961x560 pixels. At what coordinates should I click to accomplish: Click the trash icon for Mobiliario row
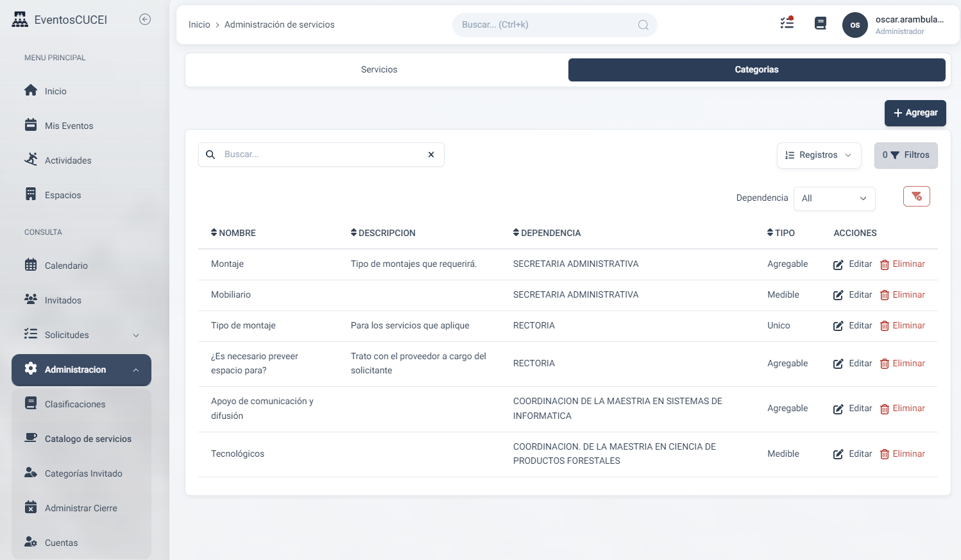pyautogui.click(x=885, y=295)
